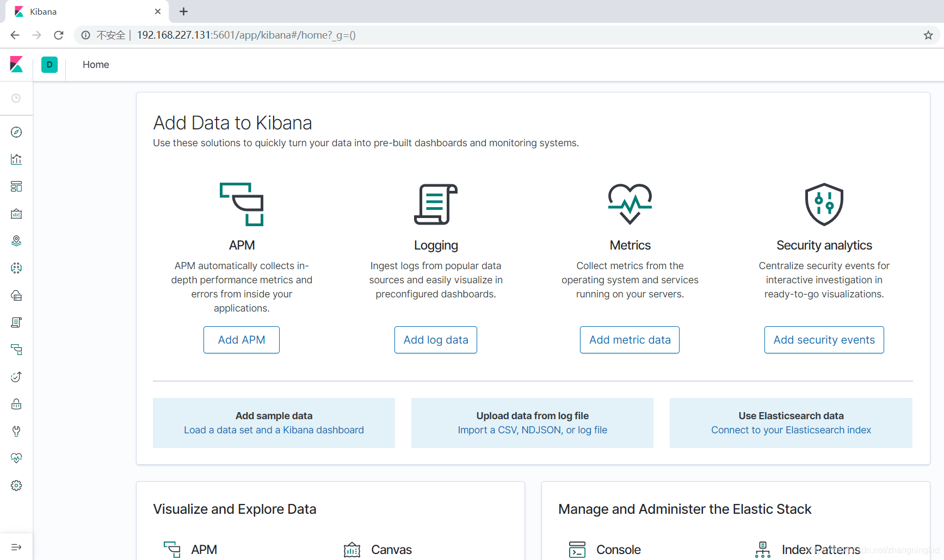Viewport: 944px width, 560px height.
Task: Click 'Use Elasticsearch data' heading
Action: pyautogui.click(x=791, y=416)
